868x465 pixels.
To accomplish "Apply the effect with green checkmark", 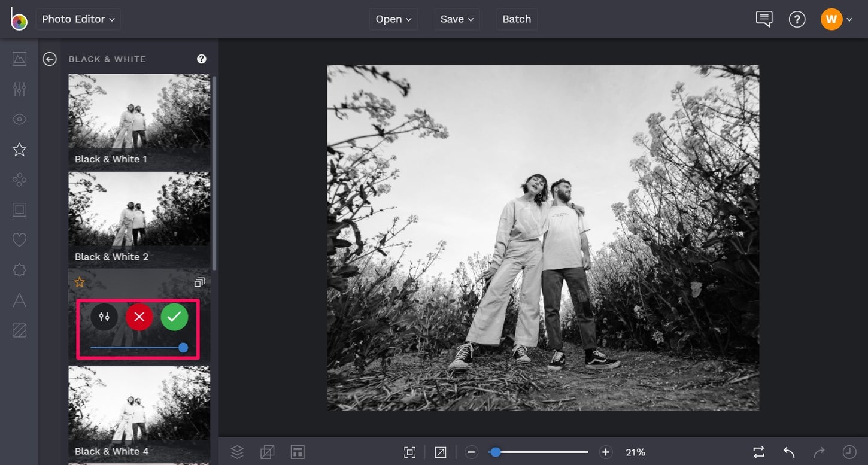I will click(x=174, y=317).
